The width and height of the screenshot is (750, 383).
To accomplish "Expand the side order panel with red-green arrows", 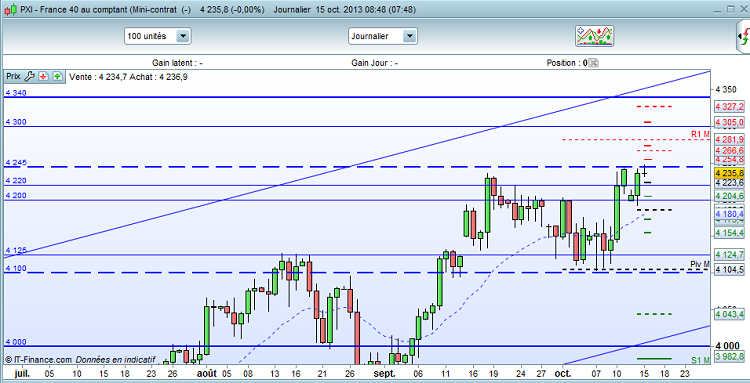I will (743, 37).
